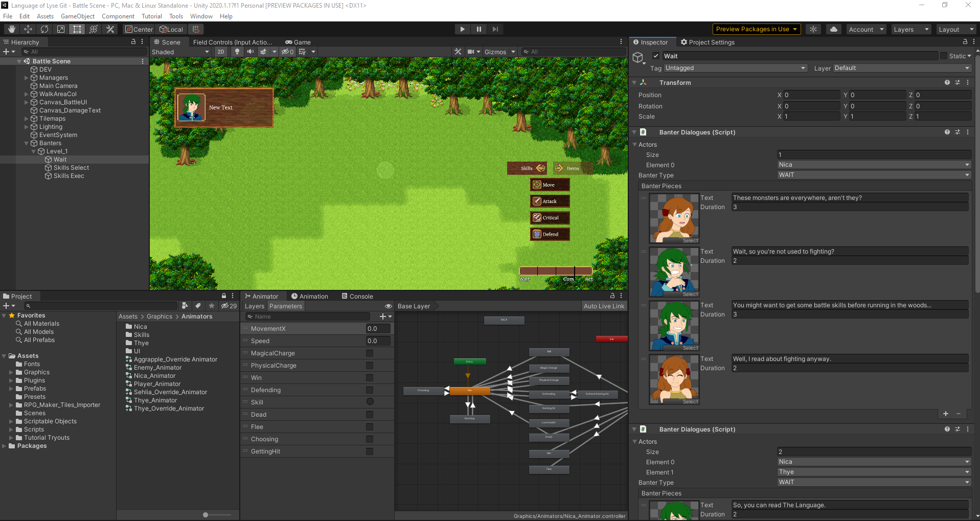Click the Play button

tap(463, 29)
